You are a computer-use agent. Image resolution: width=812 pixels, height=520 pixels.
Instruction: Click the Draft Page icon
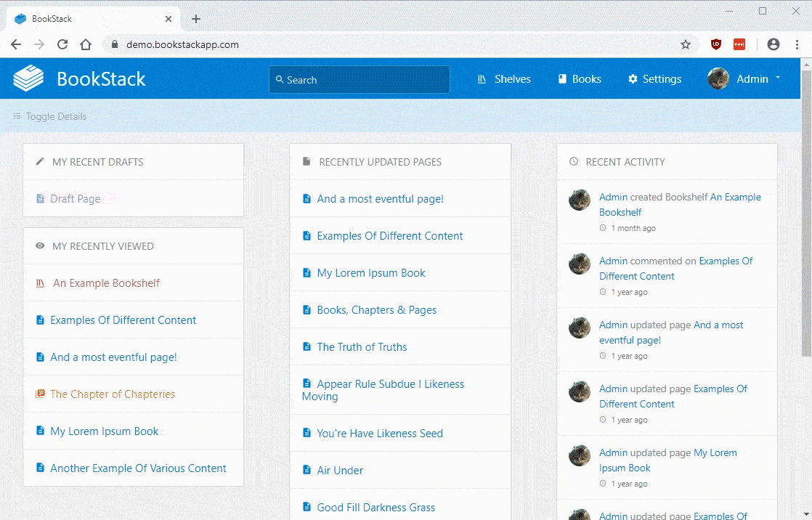point(40,198)
